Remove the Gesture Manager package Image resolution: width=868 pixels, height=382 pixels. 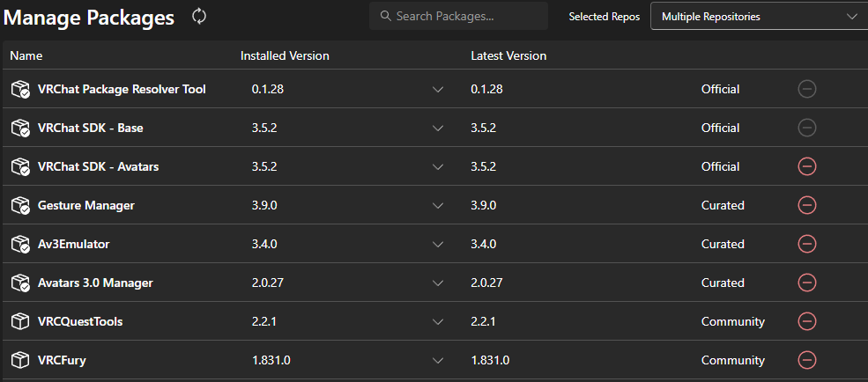806,205
